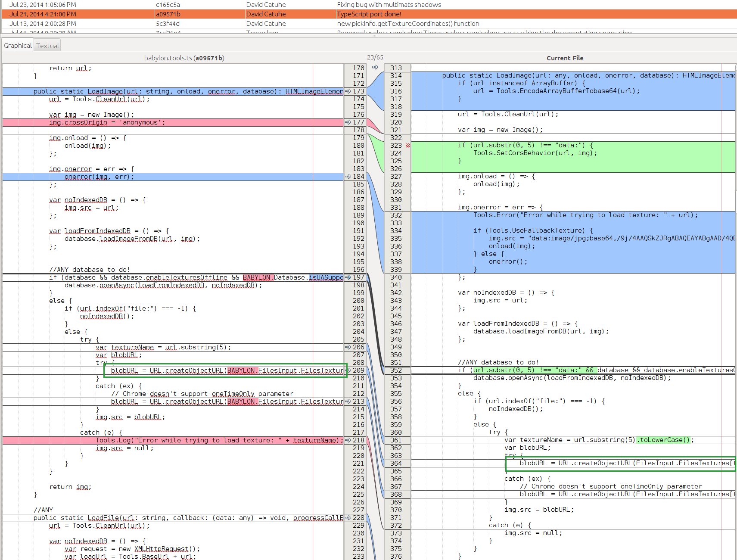Click the replace-all arrow above line 313
Screen dimensions: 737x560
375,67
